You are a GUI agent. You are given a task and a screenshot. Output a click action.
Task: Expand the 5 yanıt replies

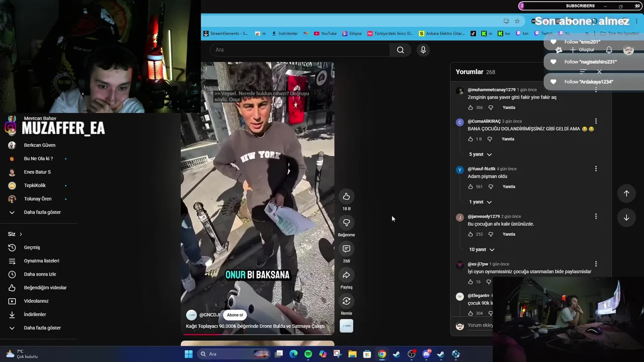tap(480, 154)
